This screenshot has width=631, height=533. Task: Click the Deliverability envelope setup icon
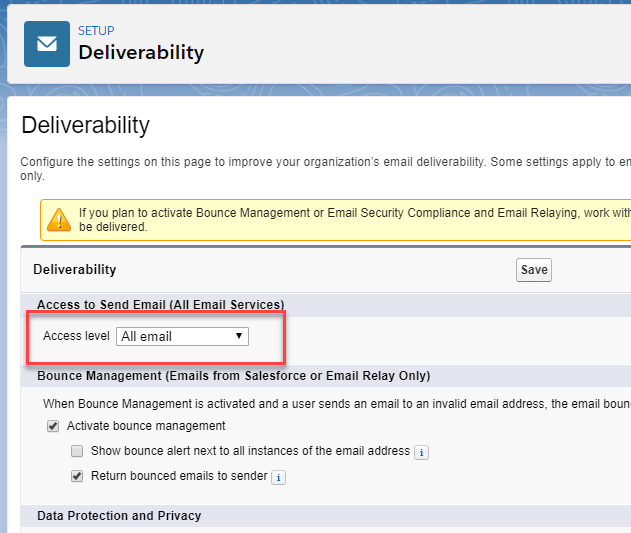(x=47, y=44)
